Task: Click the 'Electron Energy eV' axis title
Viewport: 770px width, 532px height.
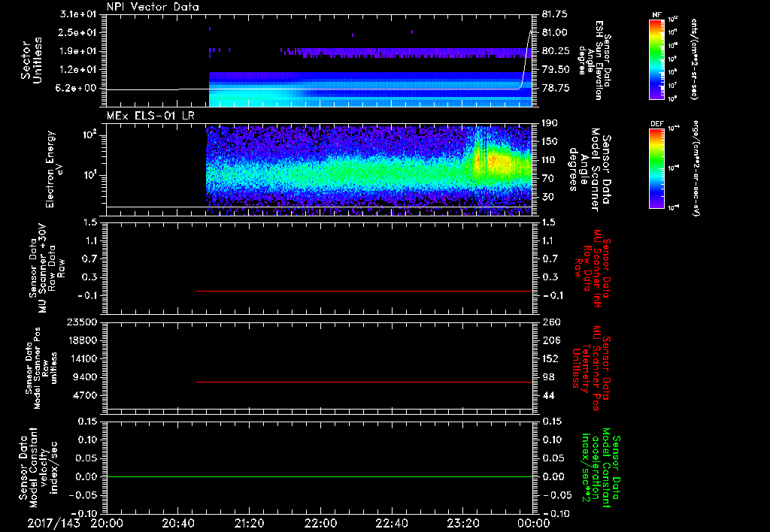Action: point(55,169)
